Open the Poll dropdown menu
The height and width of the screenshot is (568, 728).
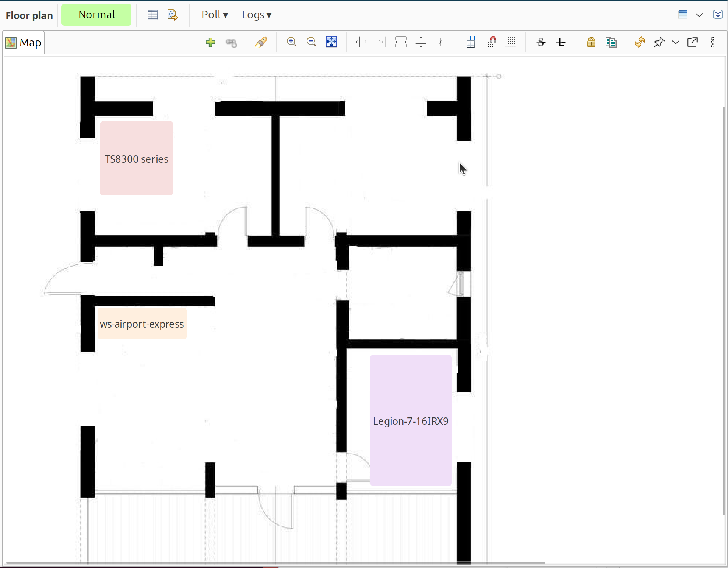[x=215, y=14]
